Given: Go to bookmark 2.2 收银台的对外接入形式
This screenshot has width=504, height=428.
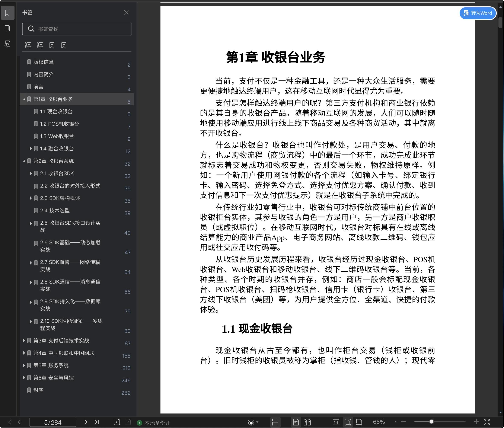Looking at the screenshot, I should coord(77,186).
